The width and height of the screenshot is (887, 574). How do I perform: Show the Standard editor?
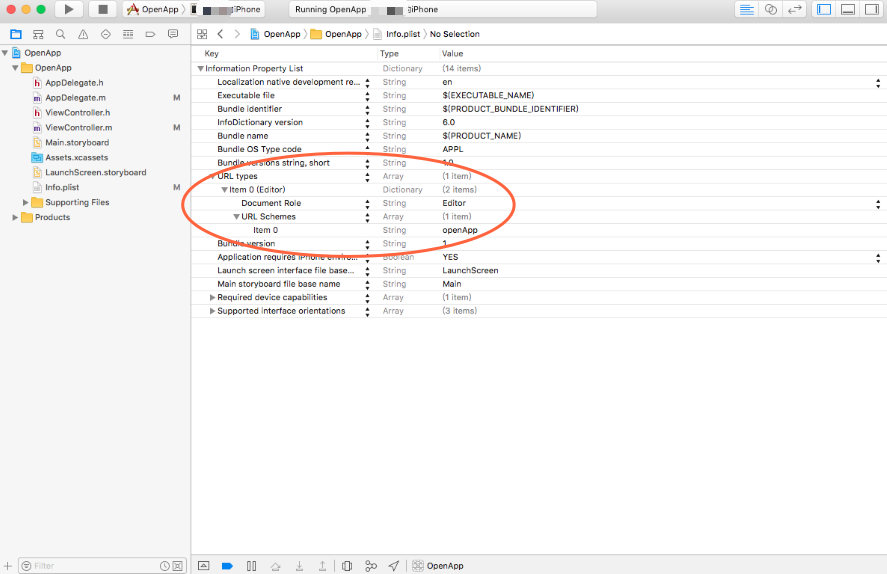pyautogui.click(x=747, y=10)
